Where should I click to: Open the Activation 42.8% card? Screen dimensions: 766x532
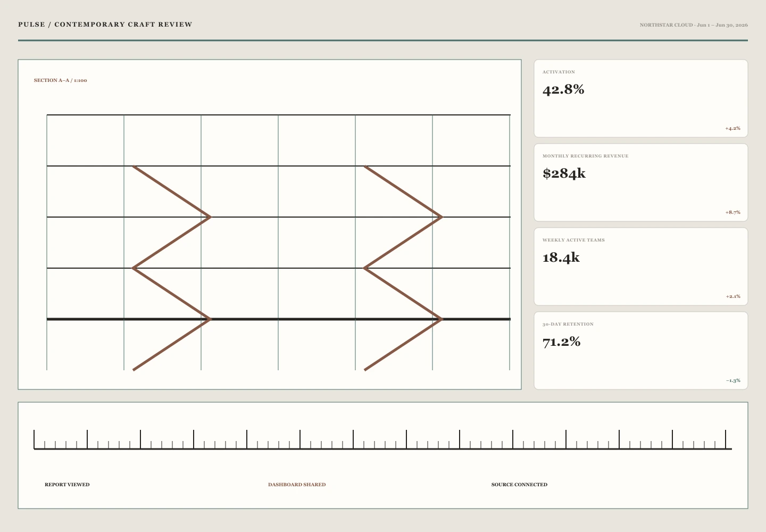641,98
